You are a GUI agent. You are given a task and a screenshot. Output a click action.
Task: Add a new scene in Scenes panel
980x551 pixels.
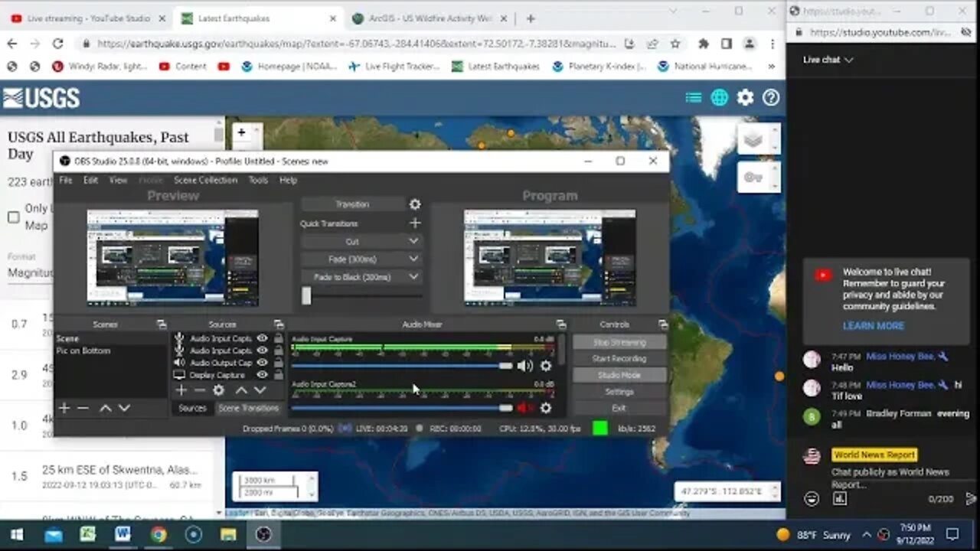coord(64,408)
